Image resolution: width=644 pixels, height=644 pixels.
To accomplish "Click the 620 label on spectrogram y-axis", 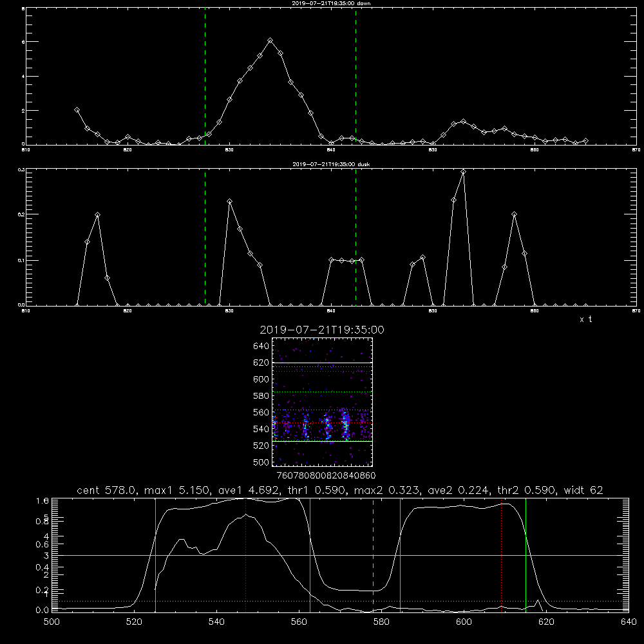I will [261, 363].
